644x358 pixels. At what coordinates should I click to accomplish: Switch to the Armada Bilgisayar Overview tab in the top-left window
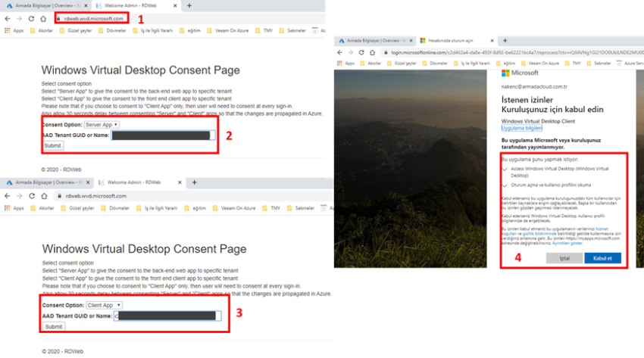click(45, 5)
